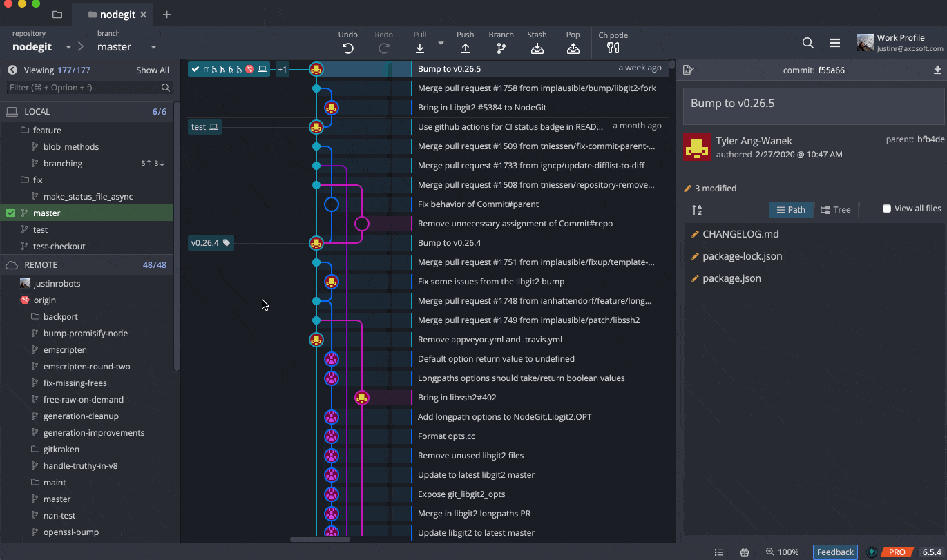Image resolution: width=947 pixels, height=560 pixels.
Task: Create a branch using the Branch icon
Action: click(501, 48)
